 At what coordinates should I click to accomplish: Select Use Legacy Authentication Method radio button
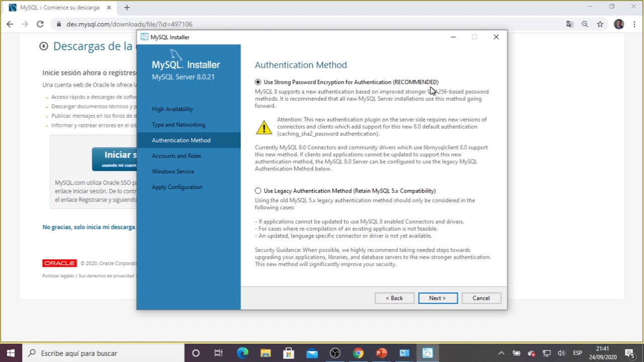[x=258, y=191]
